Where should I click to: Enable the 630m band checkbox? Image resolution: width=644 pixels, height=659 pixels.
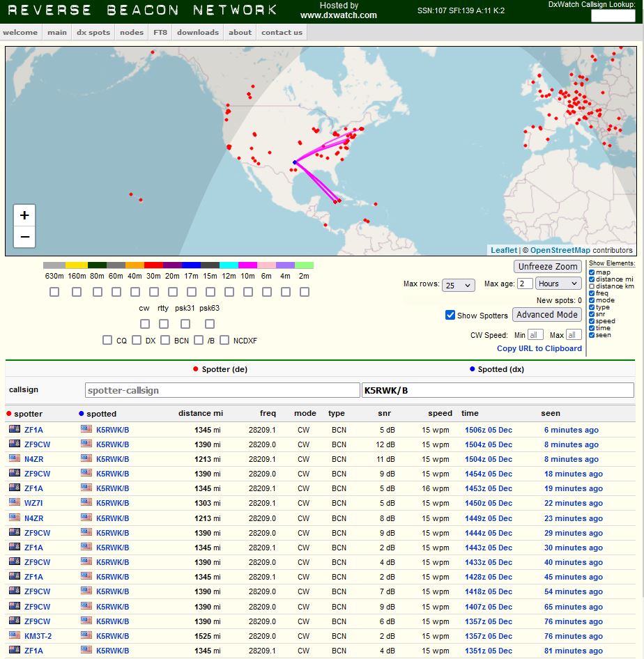pyautogui.click(x=54, y=292)
